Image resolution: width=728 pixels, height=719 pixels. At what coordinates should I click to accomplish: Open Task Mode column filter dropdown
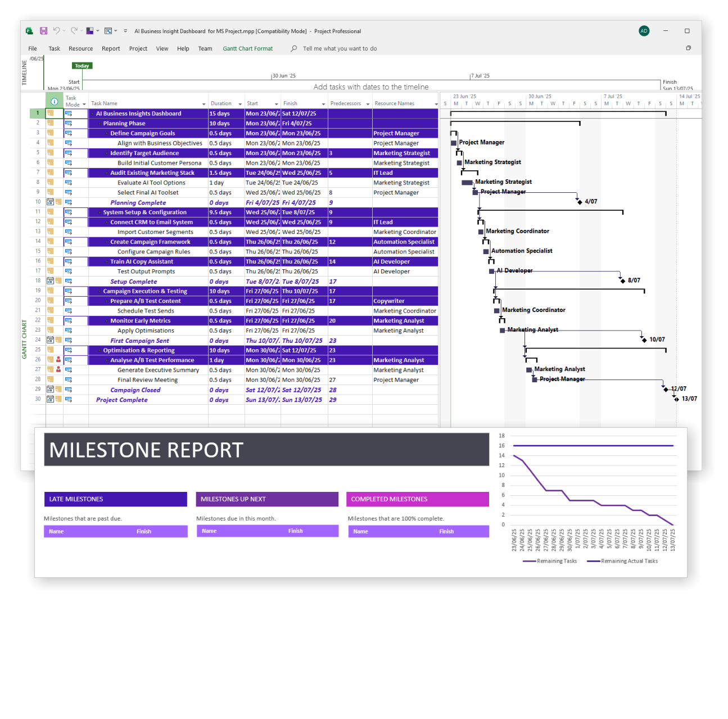(x=84, y=105)
